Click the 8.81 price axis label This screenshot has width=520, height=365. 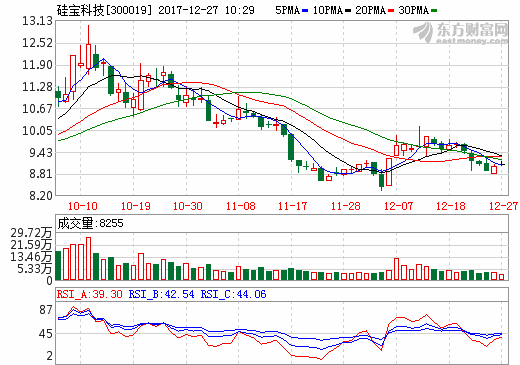click(41, 174)
